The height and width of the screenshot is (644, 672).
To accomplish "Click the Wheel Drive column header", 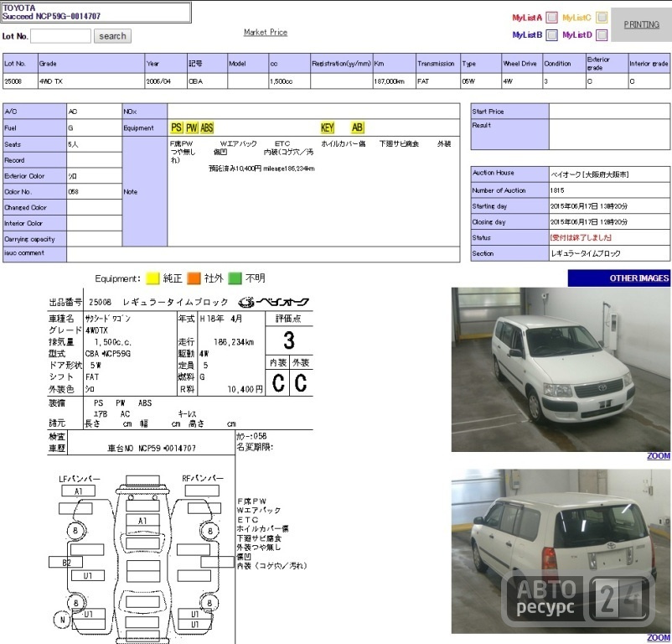I will (522, 64).
